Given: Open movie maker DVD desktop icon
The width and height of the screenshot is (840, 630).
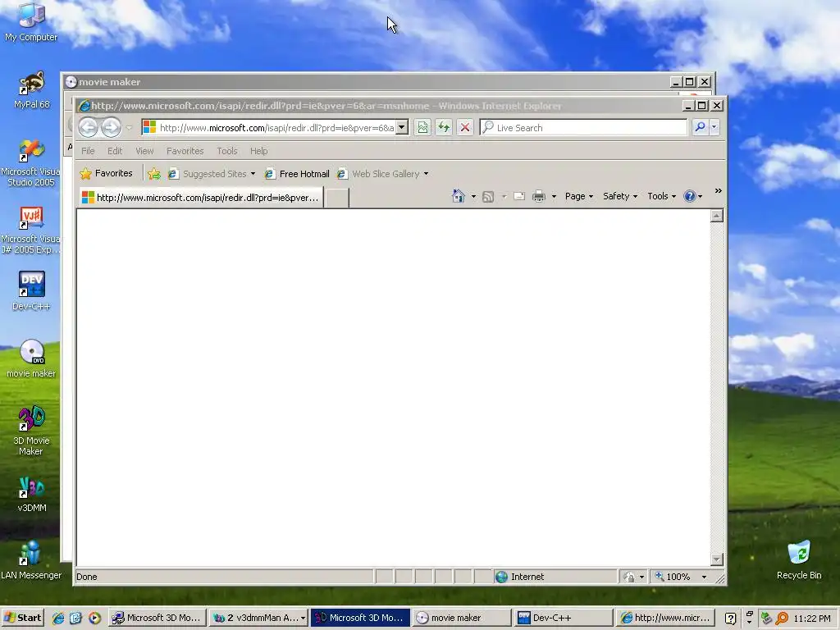Looking at the screenshot, I should coord(31,358).
